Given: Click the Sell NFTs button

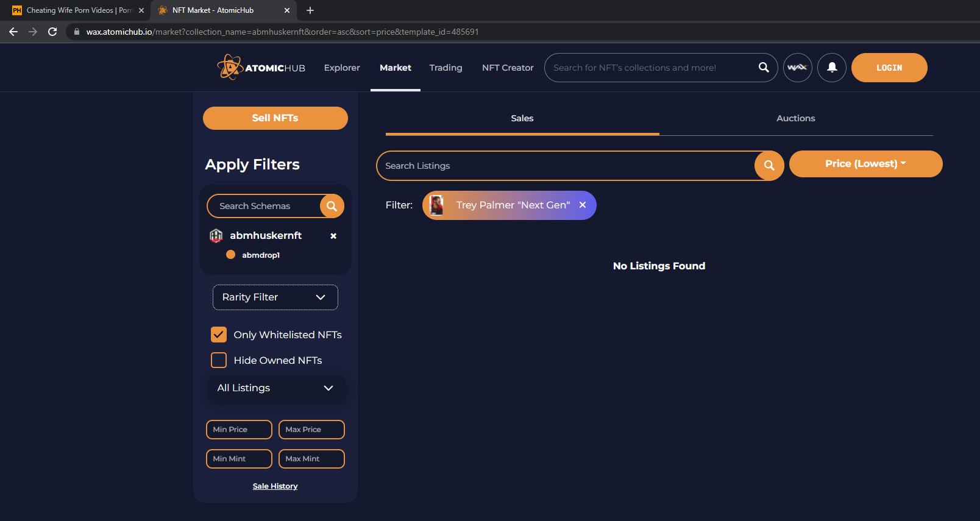Looking at the screenshot, I should coord(275,118).
